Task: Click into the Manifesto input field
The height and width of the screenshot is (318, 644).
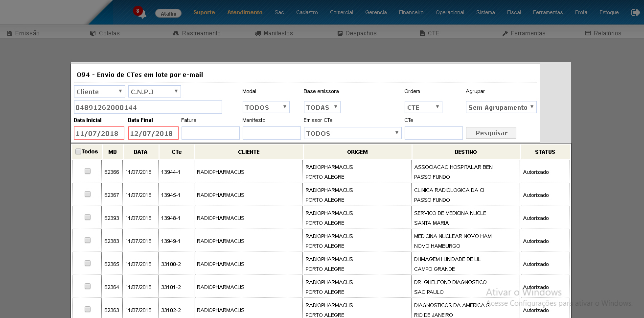Action: pos(272,133)
